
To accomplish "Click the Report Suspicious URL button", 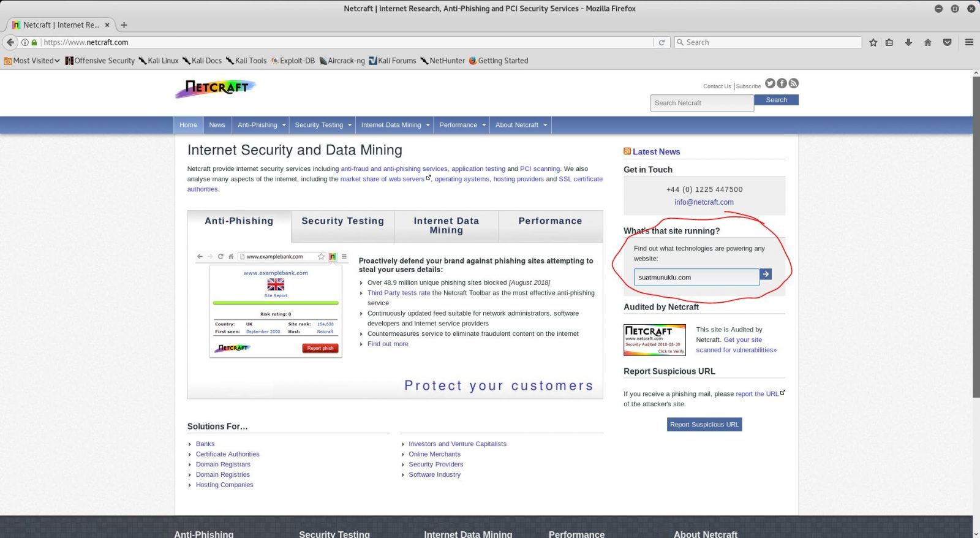I will pyautogui.click(x=704, y=425).
